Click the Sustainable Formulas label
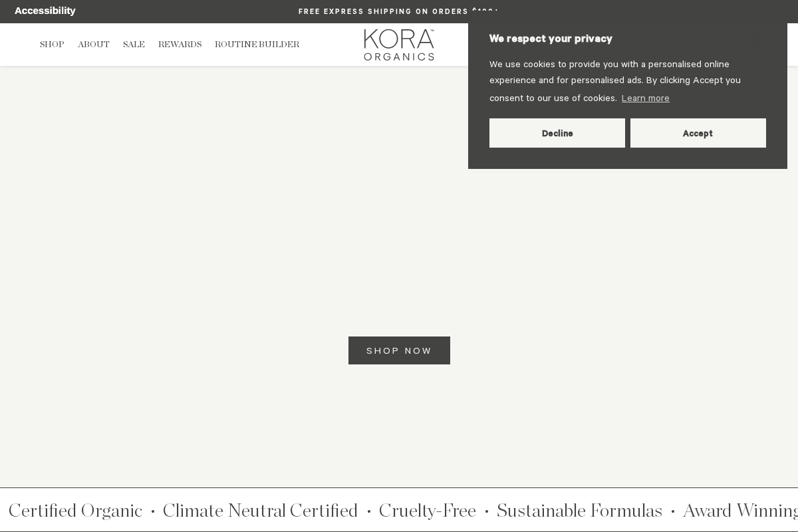The width and height of the screenshot is (798, 532). pos(579,511)
